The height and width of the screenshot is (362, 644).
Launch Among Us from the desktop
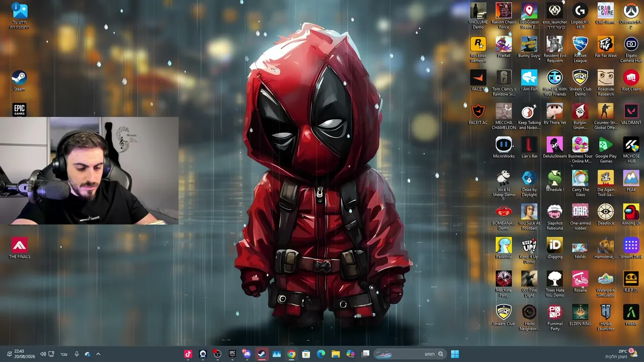(x=631, y=215)
